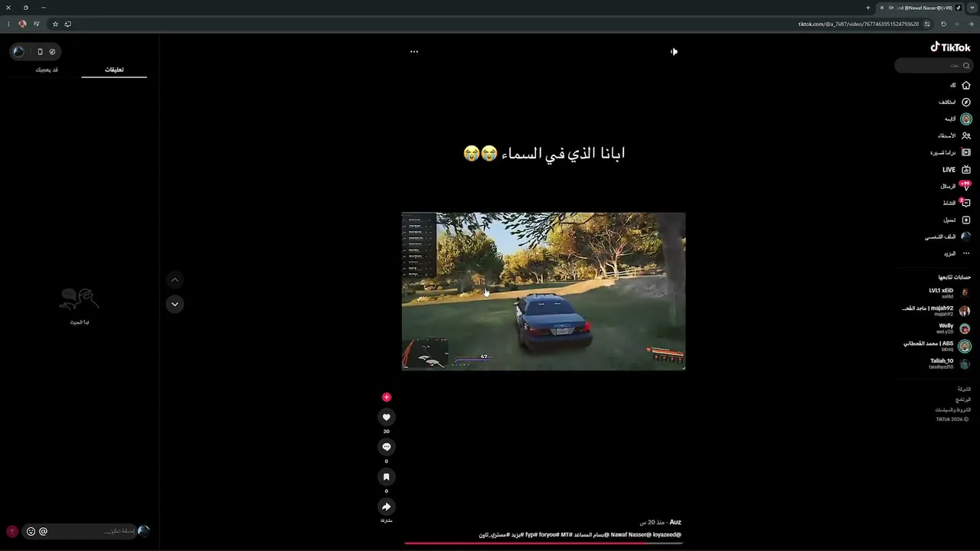Open the Chrome profile avatar
The image size is (980, 551).
tap(22, 24)
